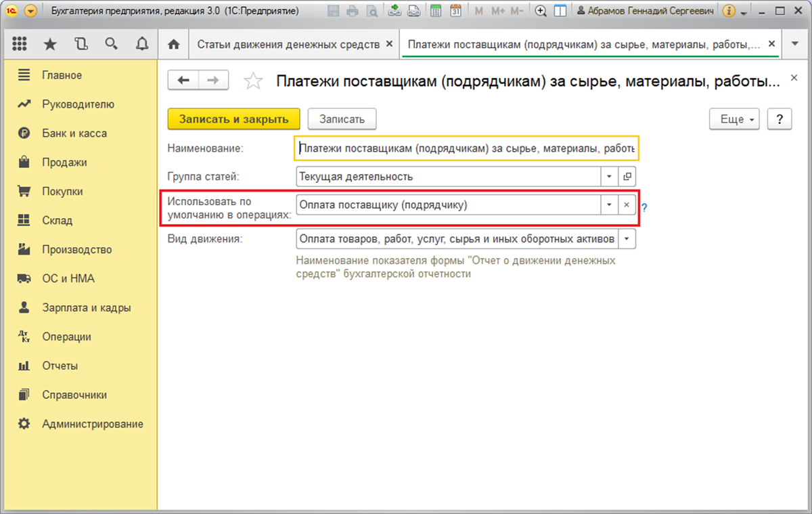Click the search magnifier icon

(112, 45)
